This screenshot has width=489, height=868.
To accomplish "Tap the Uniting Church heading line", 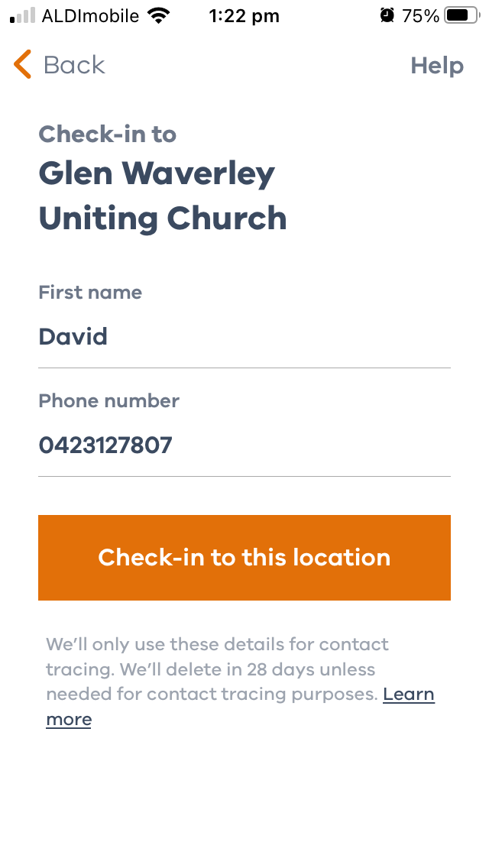I will click(x=162, y=219).
